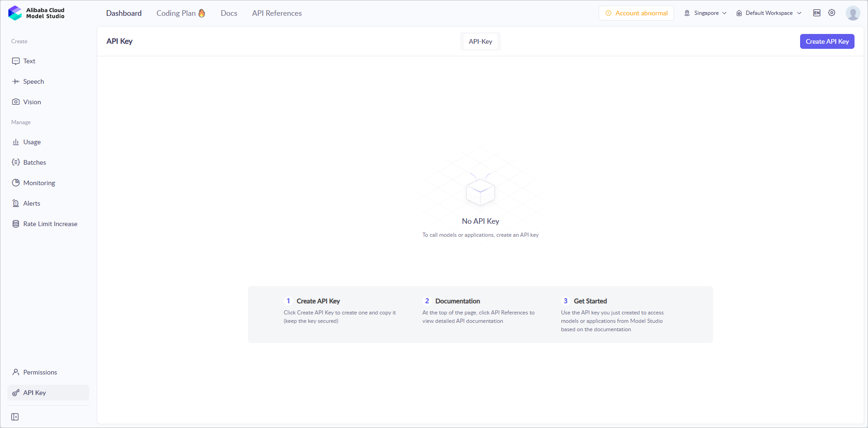Open the Vision camera icon

click(16, 102)
